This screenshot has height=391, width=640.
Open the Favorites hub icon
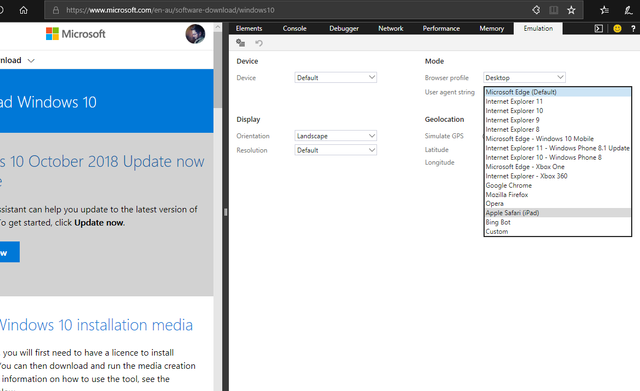point(604,10)
